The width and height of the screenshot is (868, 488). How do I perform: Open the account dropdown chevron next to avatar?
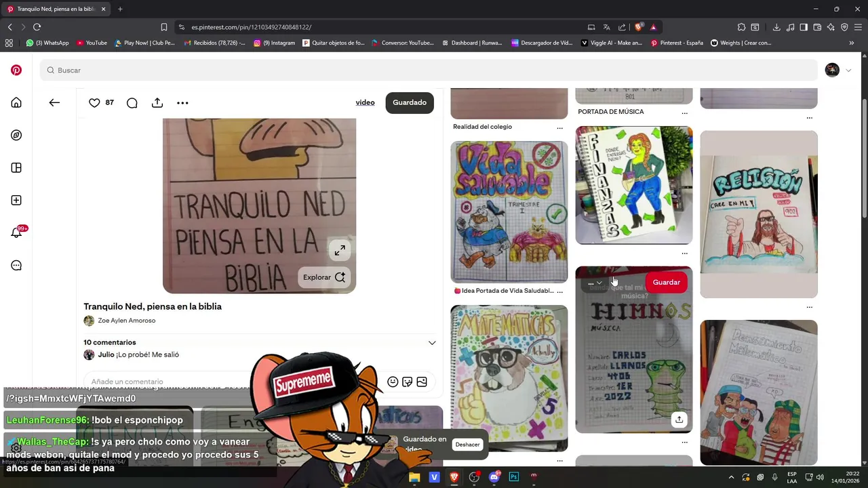tap(848, 70)
